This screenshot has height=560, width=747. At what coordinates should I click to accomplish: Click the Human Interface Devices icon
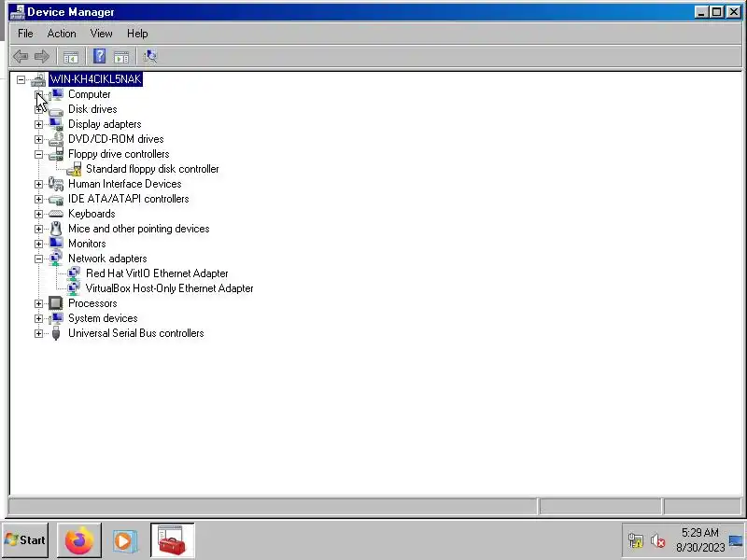point(56,184)
